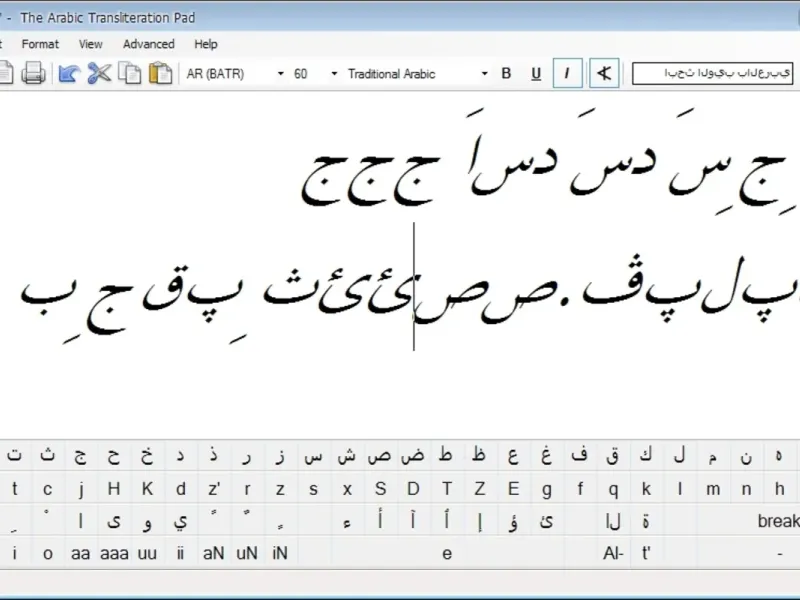Click the q transliteration key
Image resolution: width=800 pixels, height=600 pixels.
point(613,489)
